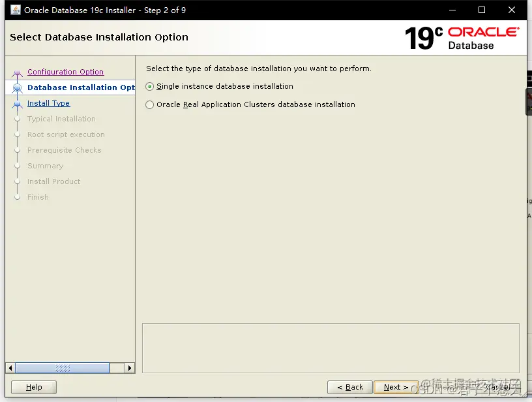Screen dimensions: 532x402
Task: Click the 'Select the type of database installation' text
Action: pyautogui.click(x=259, y=69)
